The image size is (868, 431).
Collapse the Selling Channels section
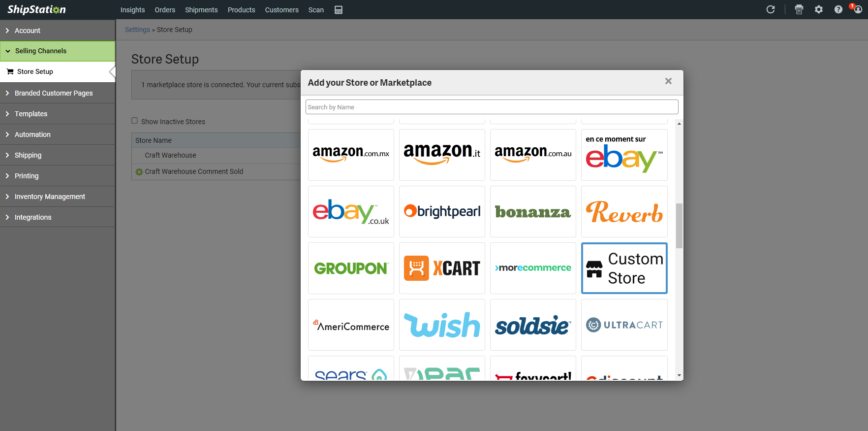pos(58,51)
